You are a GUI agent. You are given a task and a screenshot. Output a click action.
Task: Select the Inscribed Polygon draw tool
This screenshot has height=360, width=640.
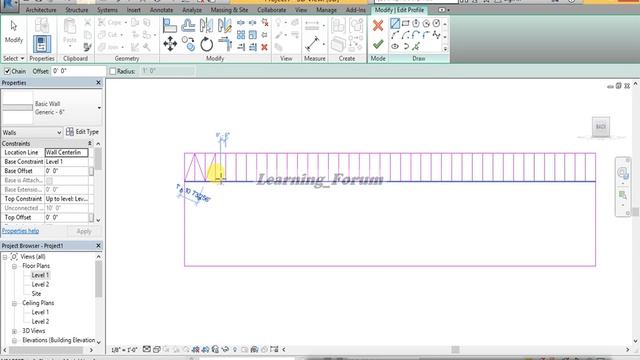[x=416, y=23]
